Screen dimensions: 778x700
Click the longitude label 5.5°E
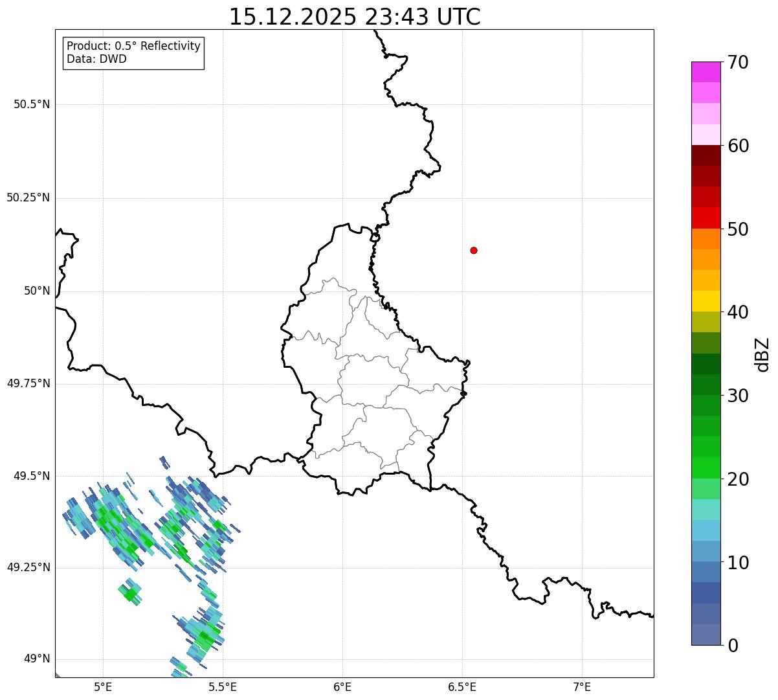[x=223, y=687]
